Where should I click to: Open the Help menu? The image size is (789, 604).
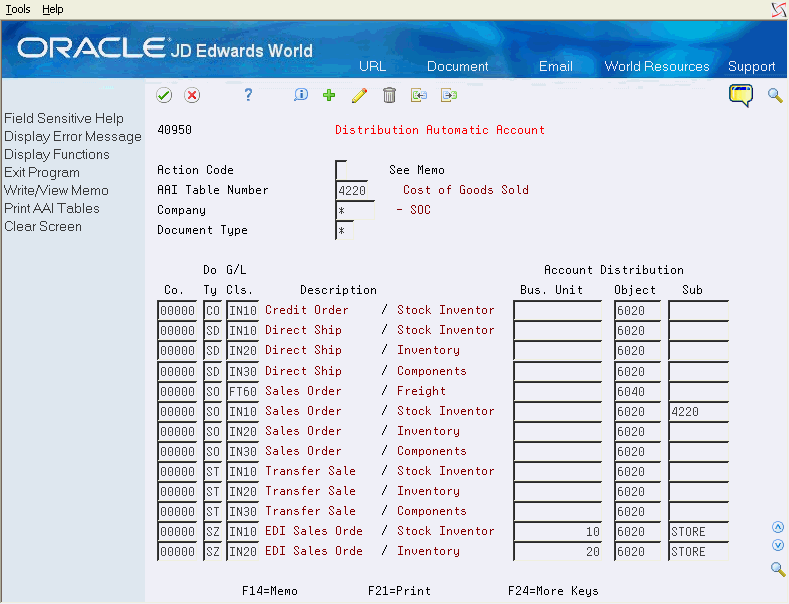[x=53, y=9]
